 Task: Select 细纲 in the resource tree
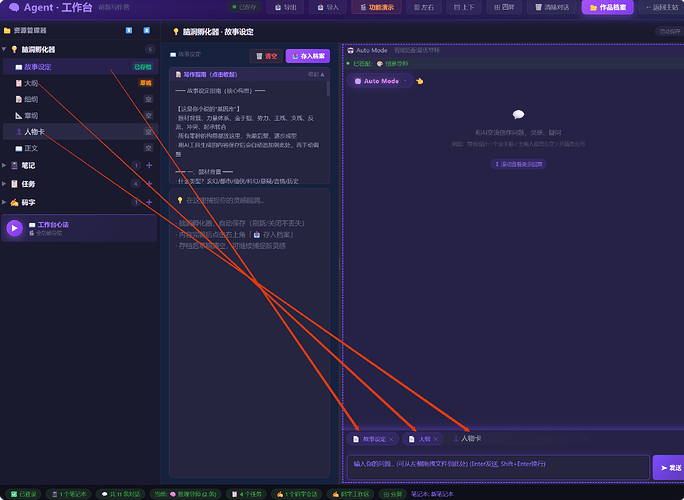coord(80,99)
